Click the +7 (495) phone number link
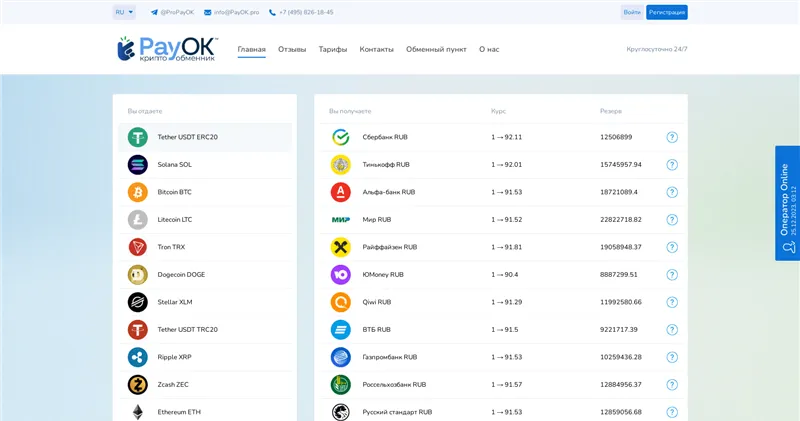 [301, 12]
